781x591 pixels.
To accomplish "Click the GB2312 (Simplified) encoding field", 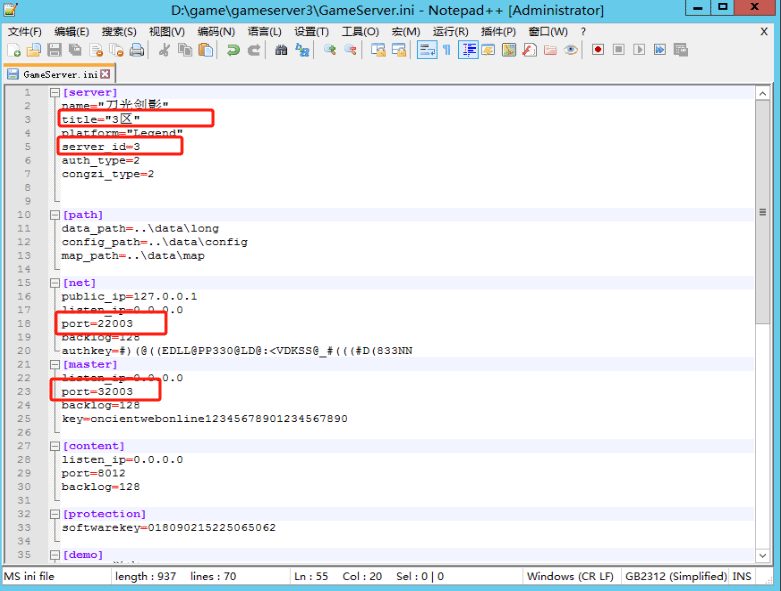I will pos(676,577).
